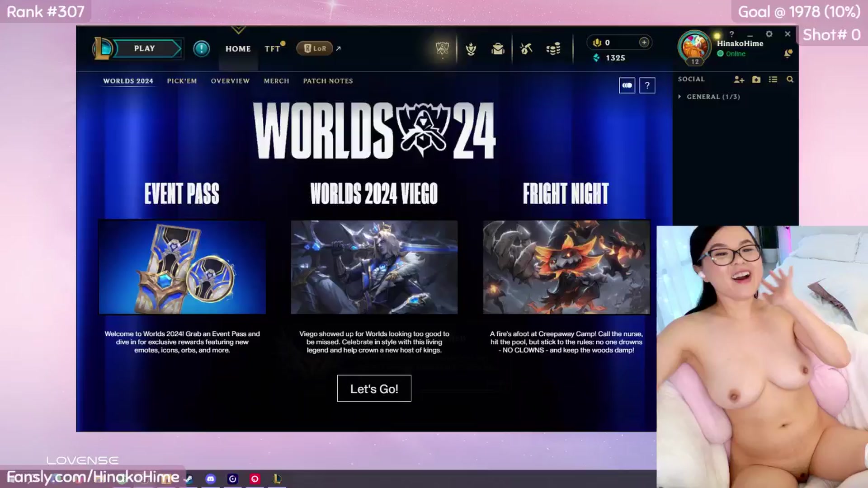This screenshot has width=868, height=488.
Task: Select the WORLDS 2024 sub-tab
Action: [x=128, y=81]
